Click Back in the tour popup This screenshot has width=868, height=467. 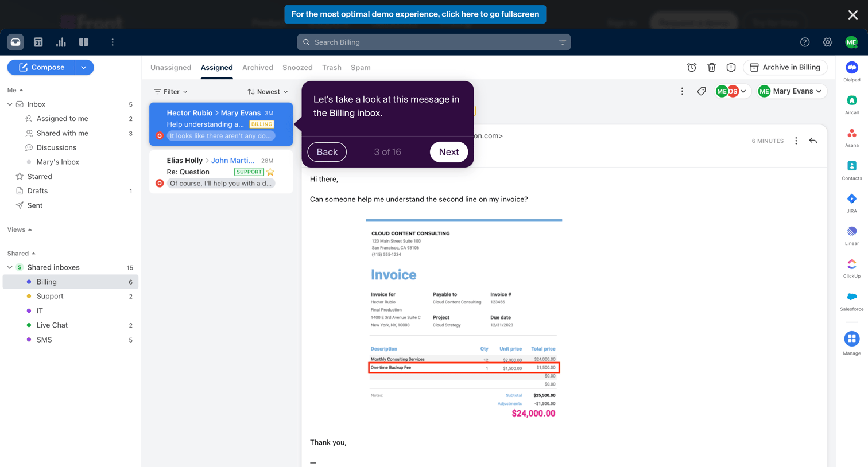pos(327,152)
